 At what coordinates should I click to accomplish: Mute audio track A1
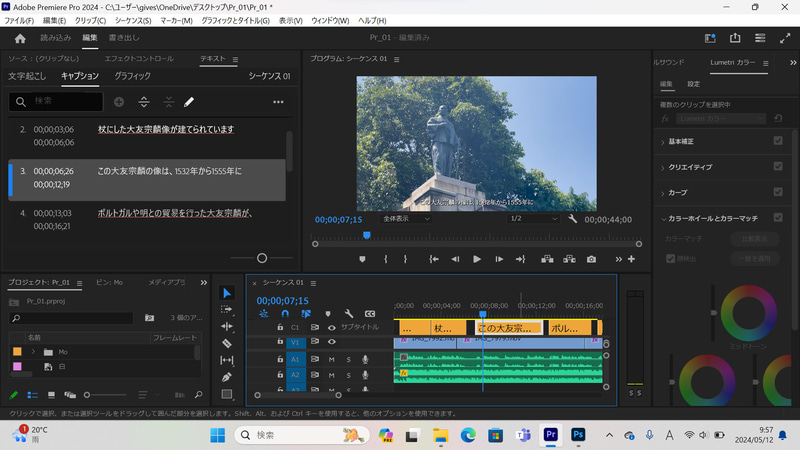tap(332, 360)
